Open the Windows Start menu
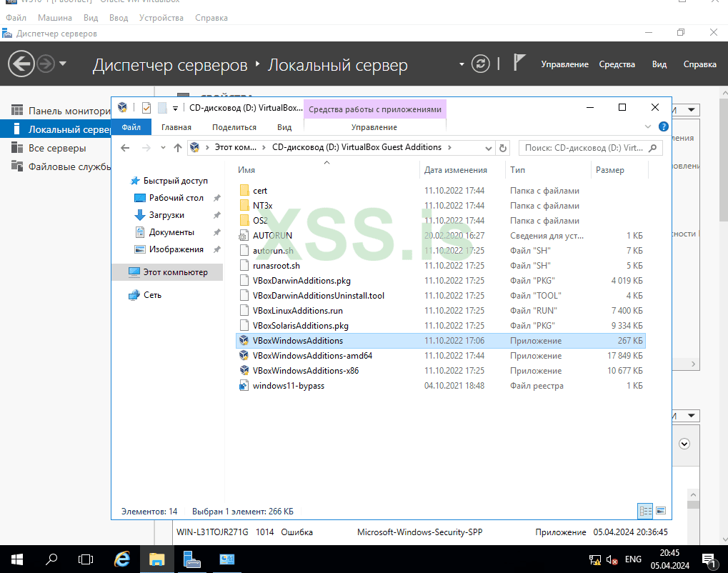This screenshot has width=728, height=573. [17, 559]
